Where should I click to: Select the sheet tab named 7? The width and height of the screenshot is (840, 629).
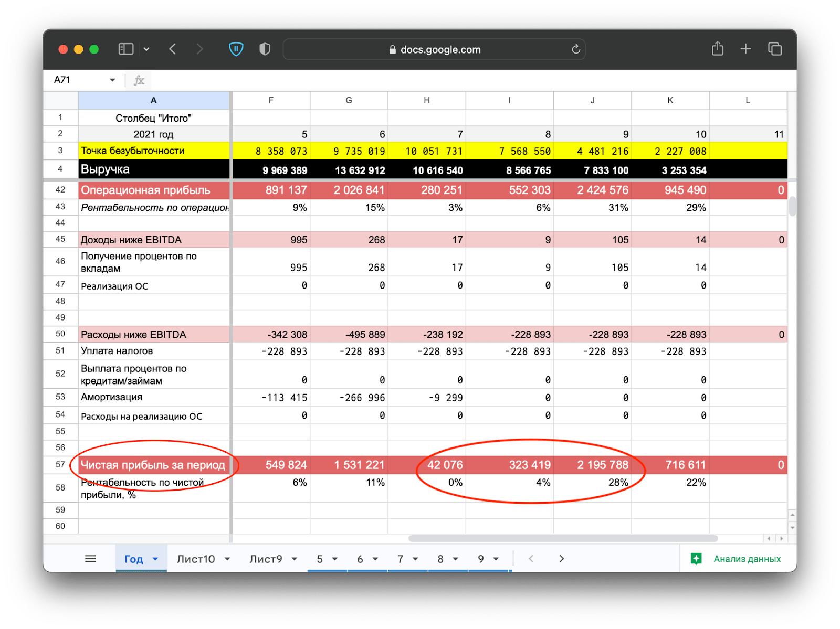400,559
